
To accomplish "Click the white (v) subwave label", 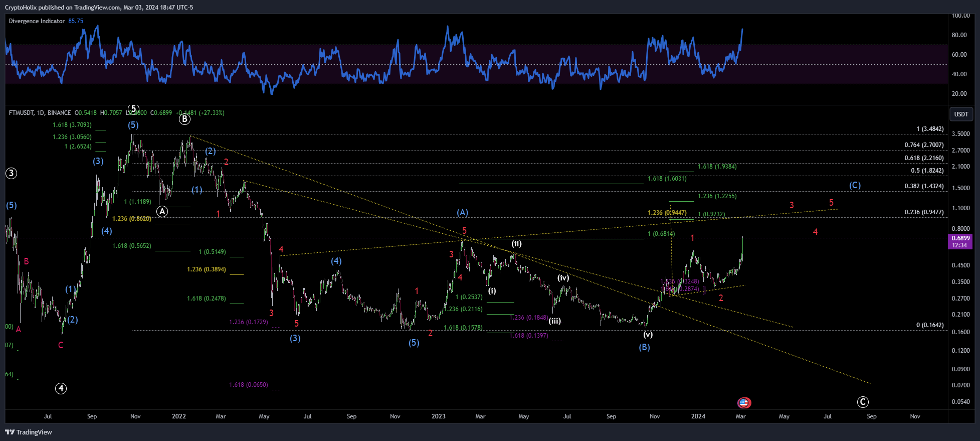I will click(648, 335).
